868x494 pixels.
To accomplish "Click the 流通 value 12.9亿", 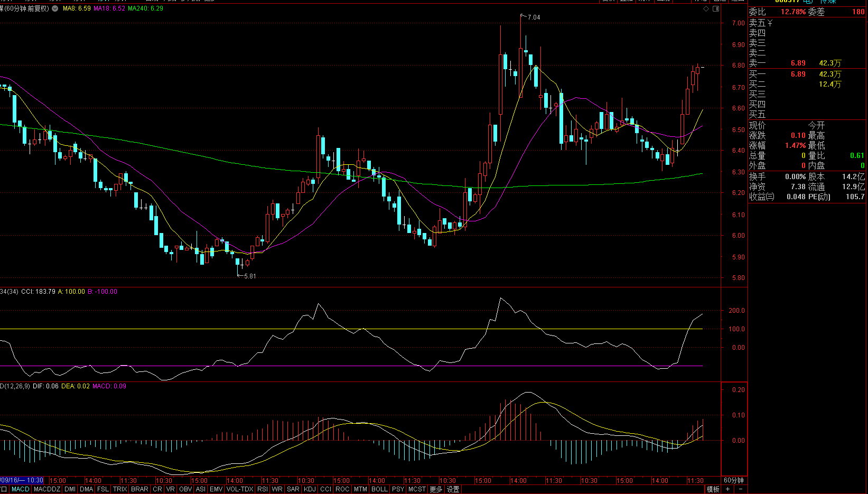I will [853, 187].
